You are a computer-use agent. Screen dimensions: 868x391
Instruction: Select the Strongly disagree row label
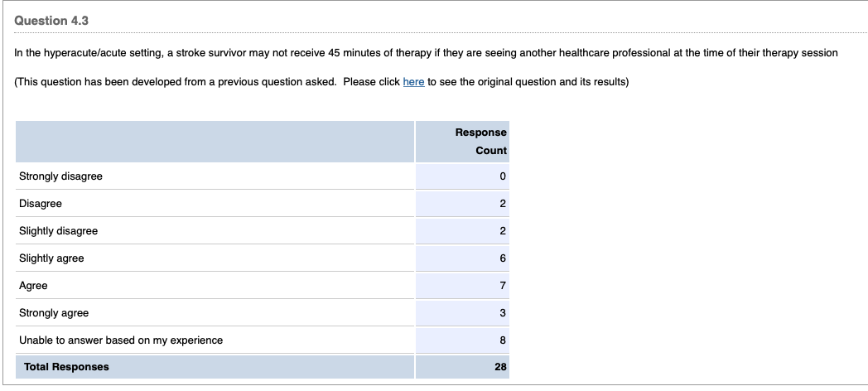[61, 176]
